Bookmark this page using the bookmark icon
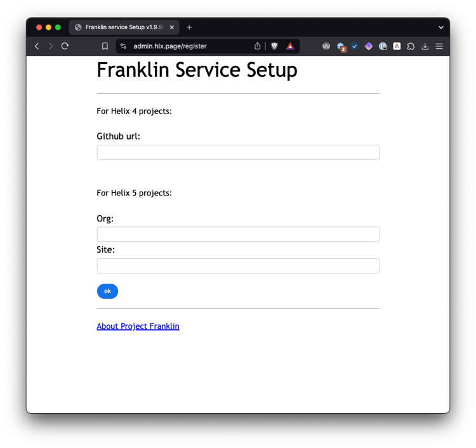The width and height of the screenshot is (476, 448). (105, 46)
